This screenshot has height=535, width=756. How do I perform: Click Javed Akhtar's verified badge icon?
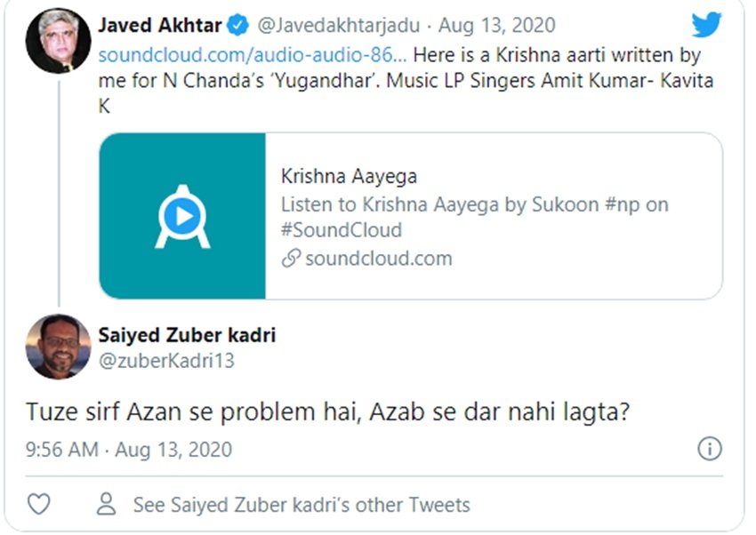click(238, 25)
